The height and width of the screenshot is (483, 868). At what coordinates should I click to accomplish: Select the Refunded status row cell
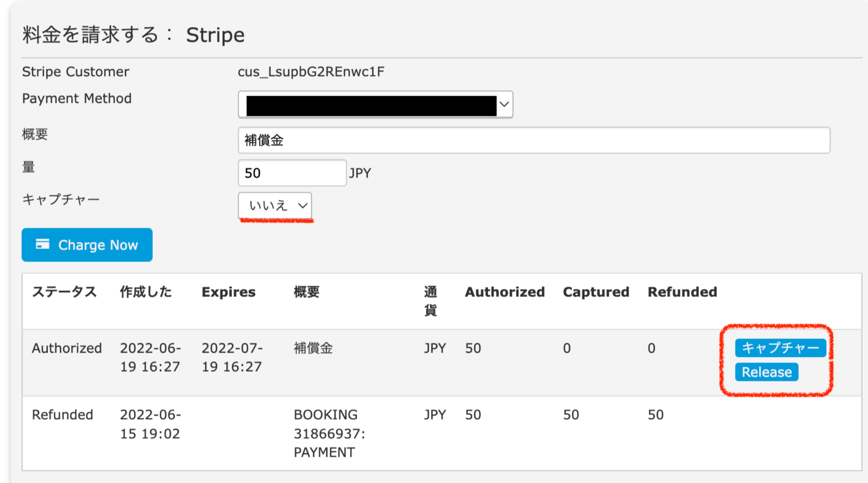tap(62, 415)
